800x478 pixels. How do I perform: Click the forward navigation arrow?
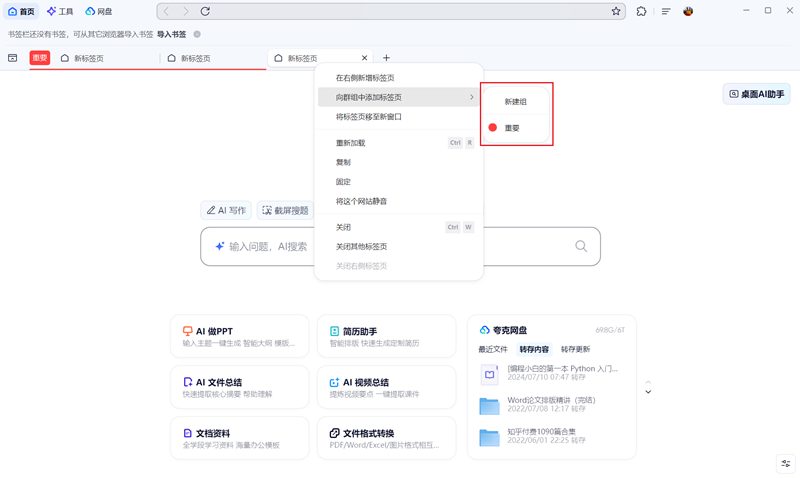[x=185, y=11]
